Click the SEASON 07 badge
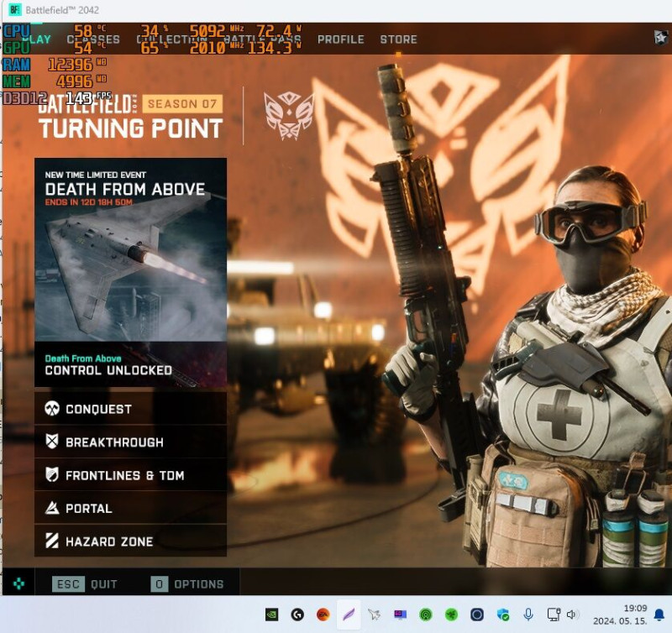The width and height of the screenshot is (672, 633). 182,103
